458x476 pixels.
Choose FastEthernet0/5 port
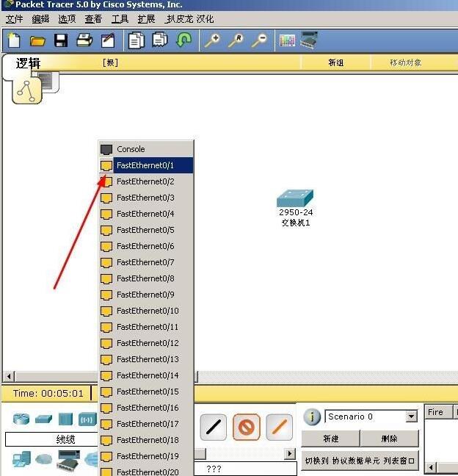pyautogui.click(x=146, y=230)
